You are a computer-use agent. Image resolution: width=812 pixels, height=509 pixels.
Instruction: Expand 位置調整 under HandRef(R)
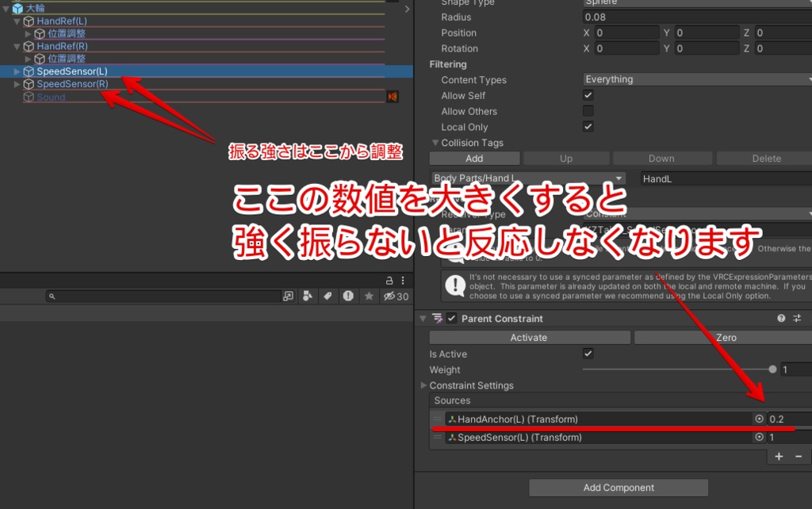[28, 59]
